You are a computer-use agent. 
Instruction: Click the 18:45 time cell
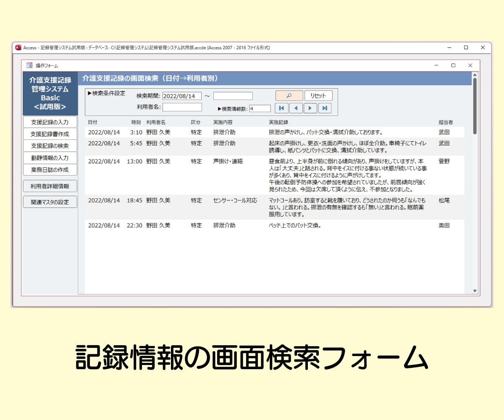[135, 200]
